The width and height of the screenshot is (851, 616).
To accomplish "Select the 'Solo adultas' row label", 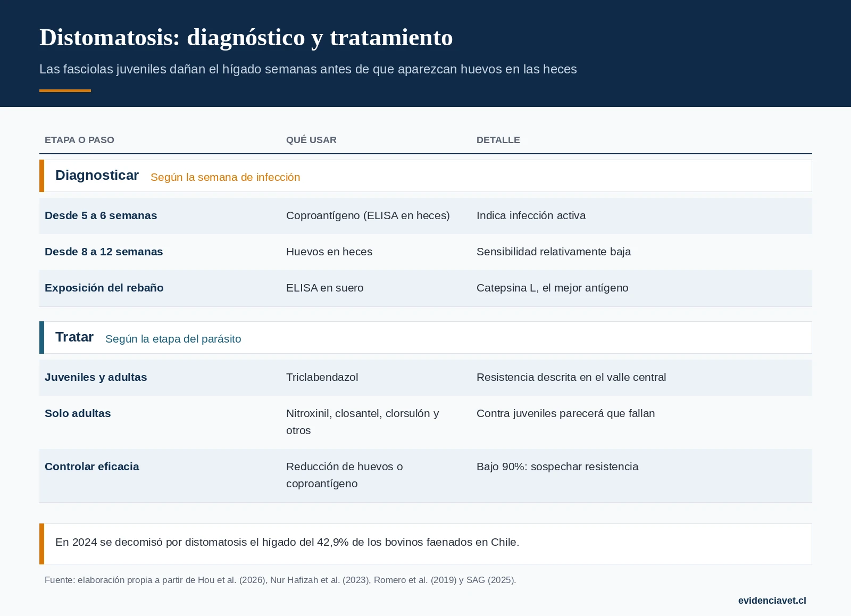I will pyautogui.click(x=78, y=413).
